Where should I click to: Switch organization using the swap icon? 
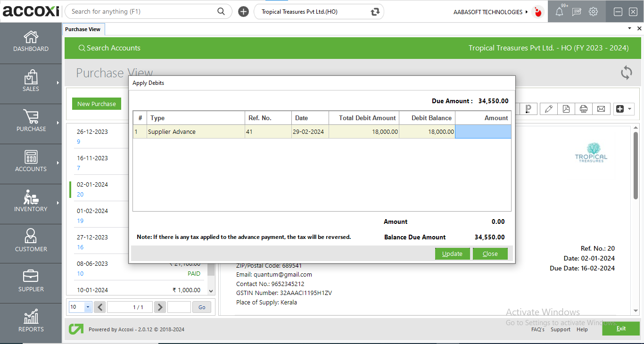point(375,12)
